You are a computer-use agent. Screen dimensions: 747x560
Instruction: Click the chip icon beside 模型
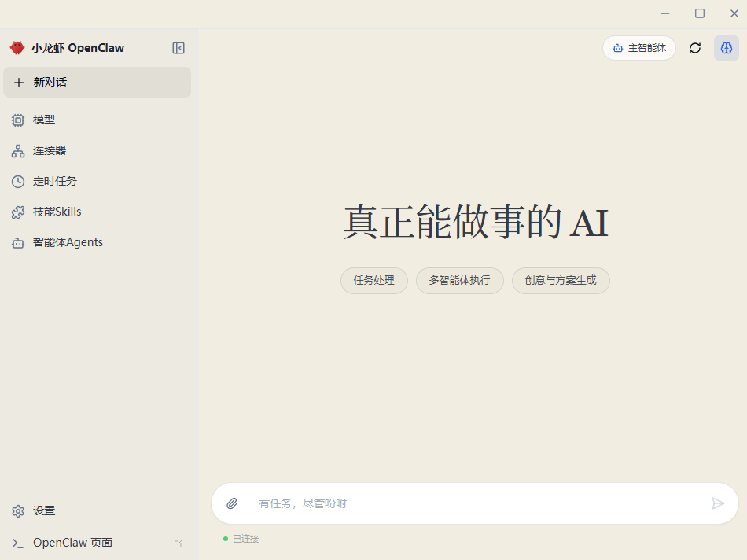coord(18,120)
